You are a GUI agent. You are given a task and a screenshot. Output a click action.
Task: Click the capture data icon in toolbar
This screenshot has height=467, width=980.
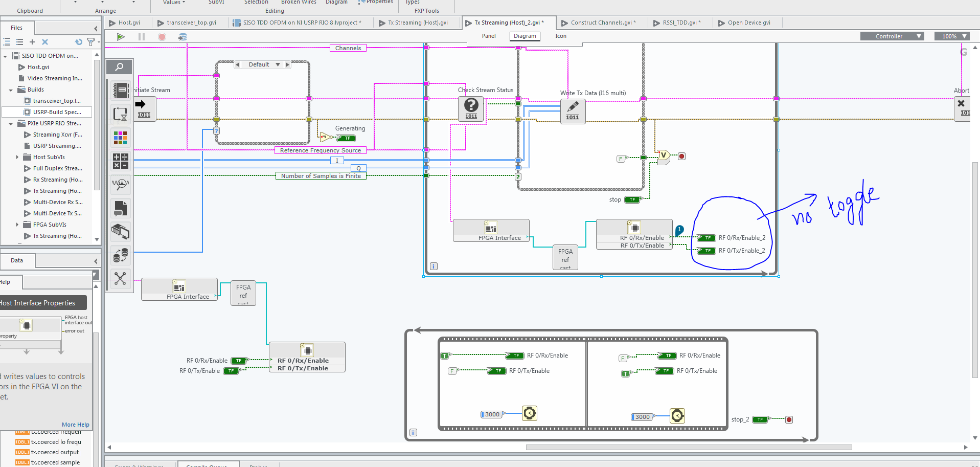coord(183,36)
